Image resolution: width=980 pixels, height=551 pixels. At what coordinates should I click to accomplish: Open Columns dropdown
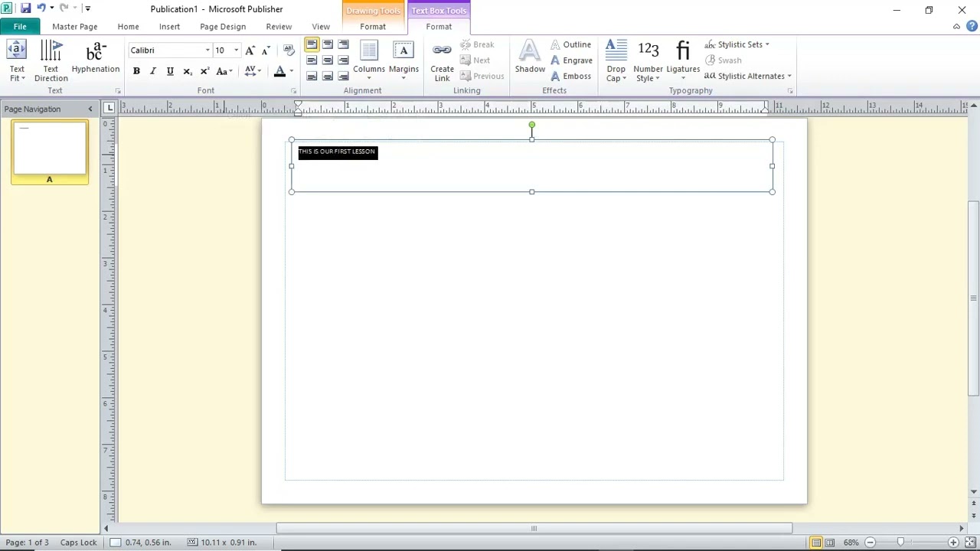369,61
